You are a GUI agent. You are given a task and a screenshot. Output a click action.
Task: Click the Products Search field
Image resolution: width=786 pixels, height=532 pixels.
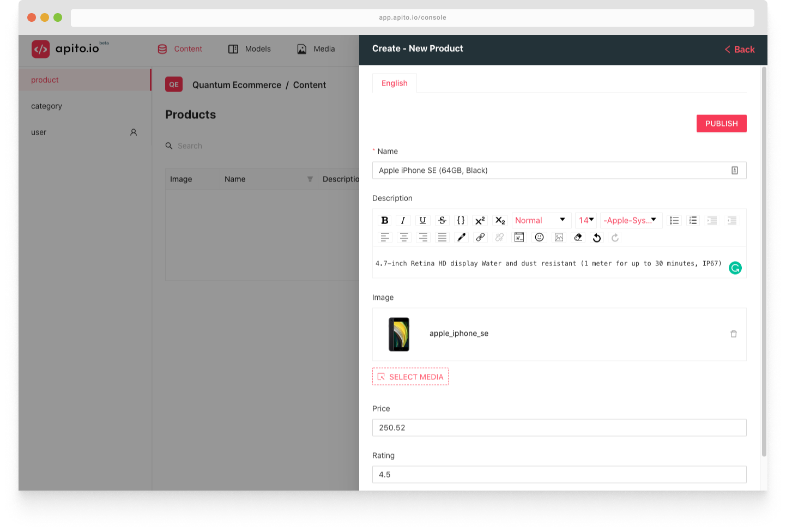pyautogui.click(x=262, y=146)
